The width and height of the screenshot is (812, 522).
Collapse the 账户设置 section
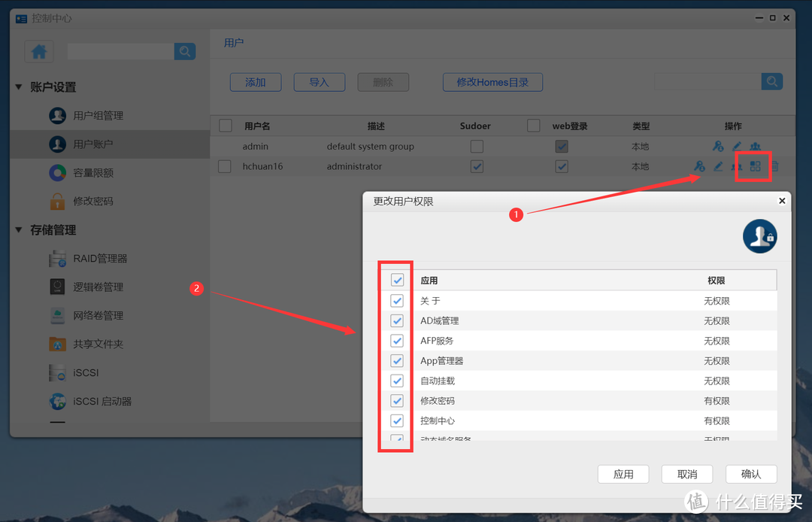click(18, 86)
